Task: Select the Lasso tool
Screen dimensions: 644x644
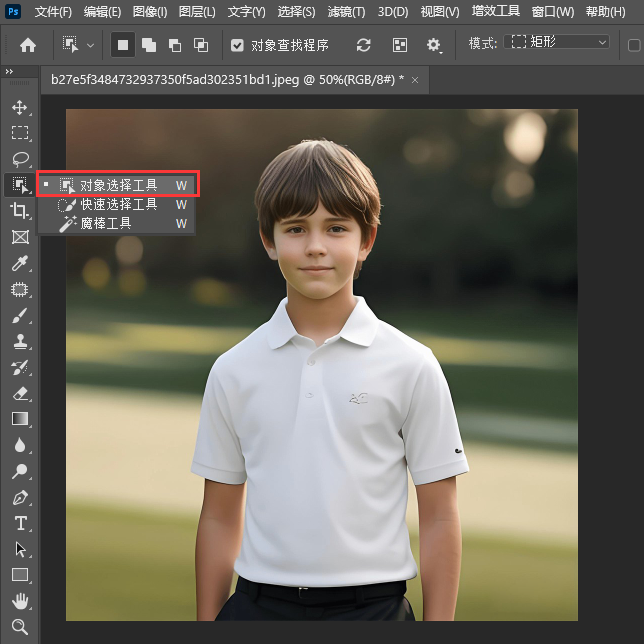Action: pos(20,159)
